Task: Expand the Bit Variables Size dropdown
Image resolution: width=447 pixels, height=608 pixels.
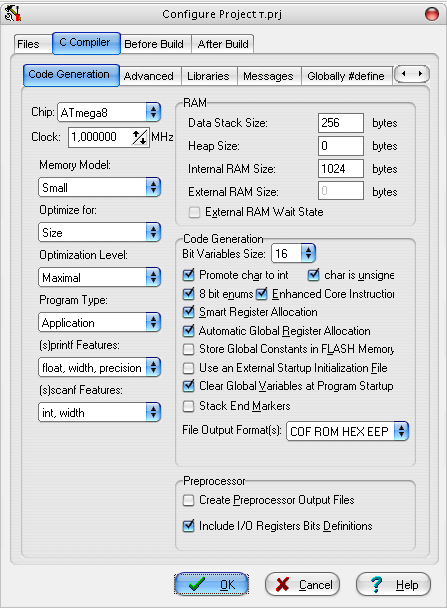Action: (293, 254)
